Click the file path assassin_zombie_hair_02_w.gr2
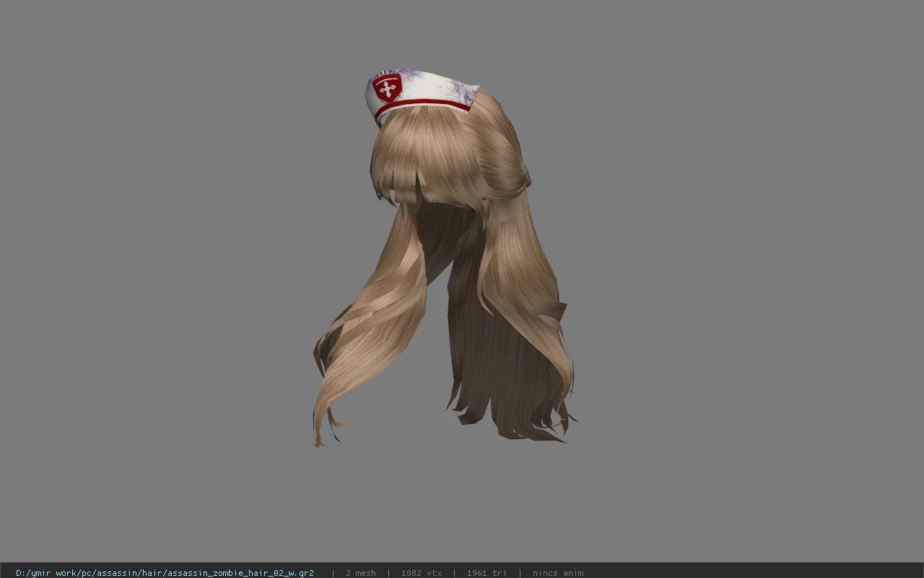 pyautogui.click(x=165, y=573)
